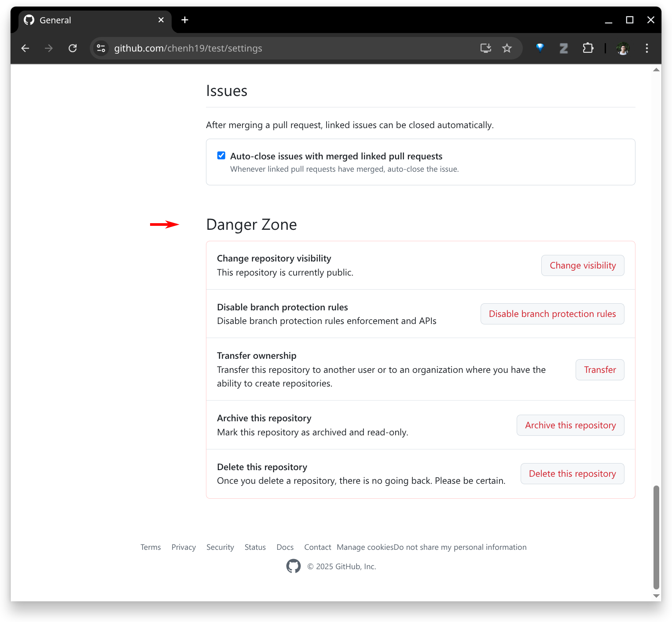The height and width of the screenshot is (622, 672).
Task: Open the Chrome three-dot menu
Action: [647, 48]
